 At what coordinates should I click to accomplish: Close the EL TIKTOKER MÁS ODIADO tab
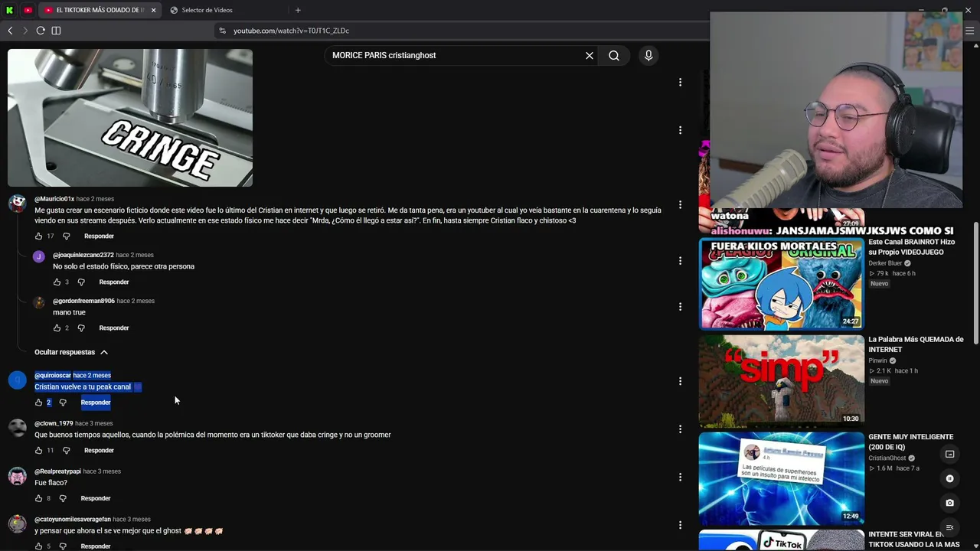153,10
